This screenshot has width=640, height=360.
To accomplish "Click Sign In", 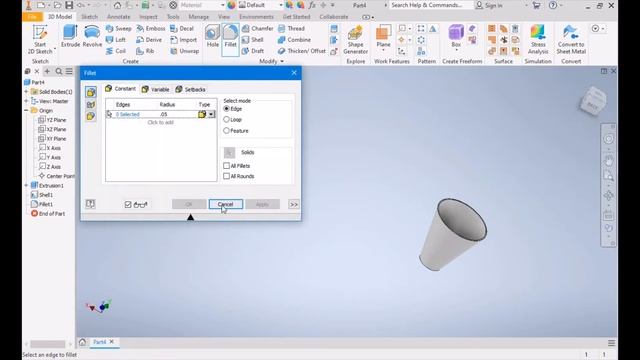I will 489,5.
